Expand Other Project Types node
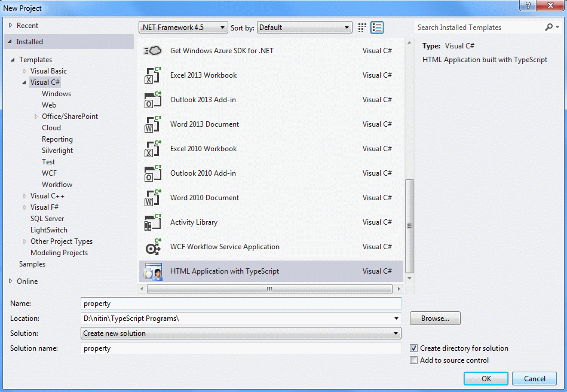This screenshot has width=567, height=392. (x=24, y=241)
